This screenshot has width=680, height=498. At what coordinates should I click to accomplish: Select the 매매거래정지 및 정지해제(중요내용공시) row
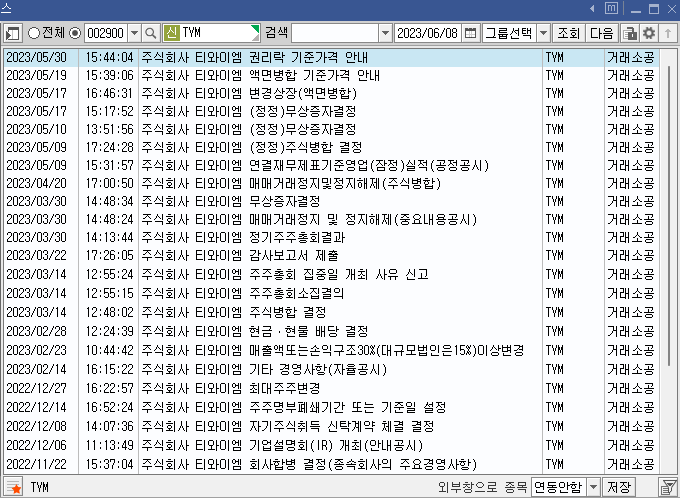tap(331, 220)
